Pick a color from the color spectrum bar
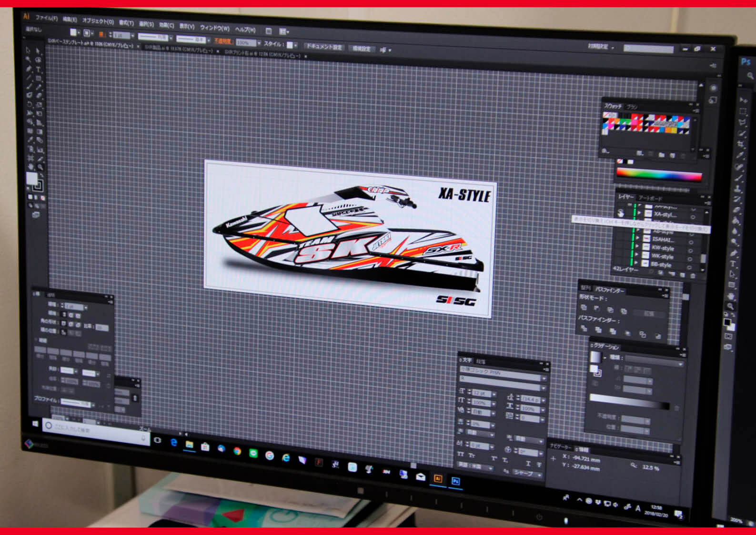756x535 pixels. (x=659, y=175)
